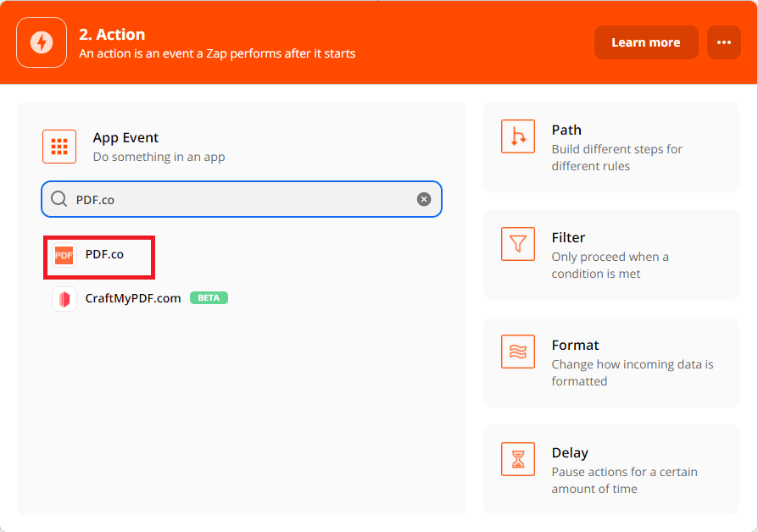The width and height of the screenshot is (758, 532).
Task: Click the Filter funnel icon
Action: point(517,244)
